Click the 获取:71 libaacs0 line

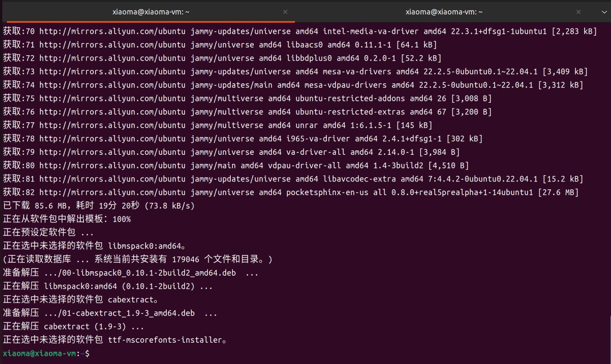220,45
